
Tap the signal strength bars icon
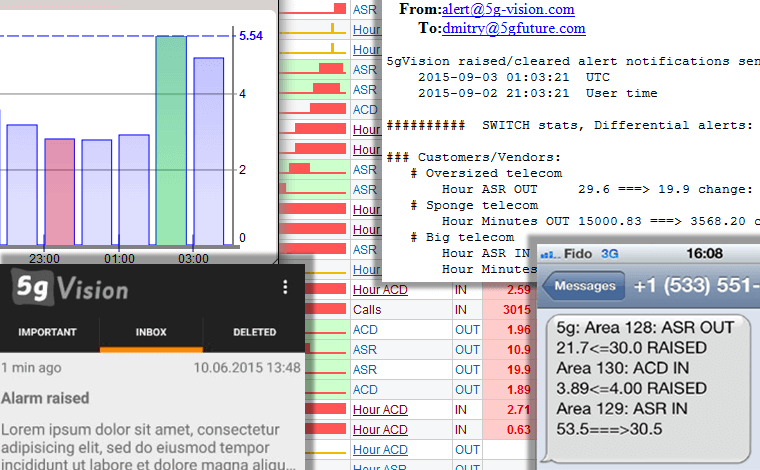551,254
